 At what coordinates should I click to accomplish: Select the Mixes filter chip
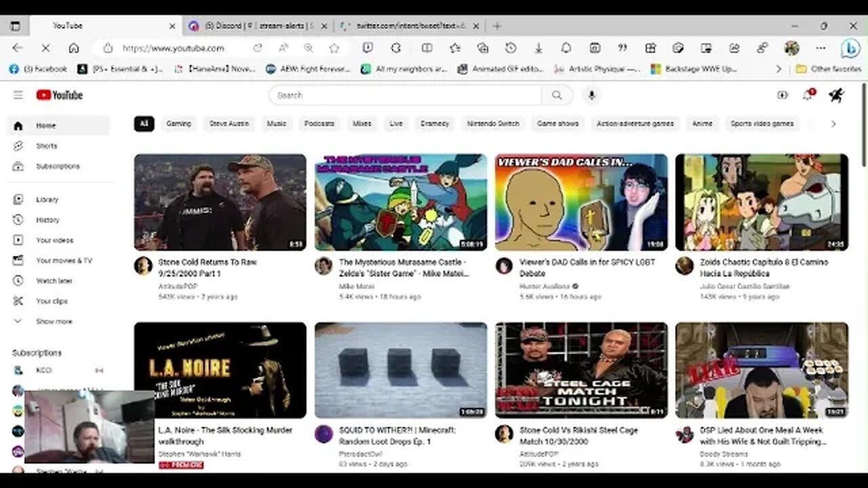[x=362, y=123]
